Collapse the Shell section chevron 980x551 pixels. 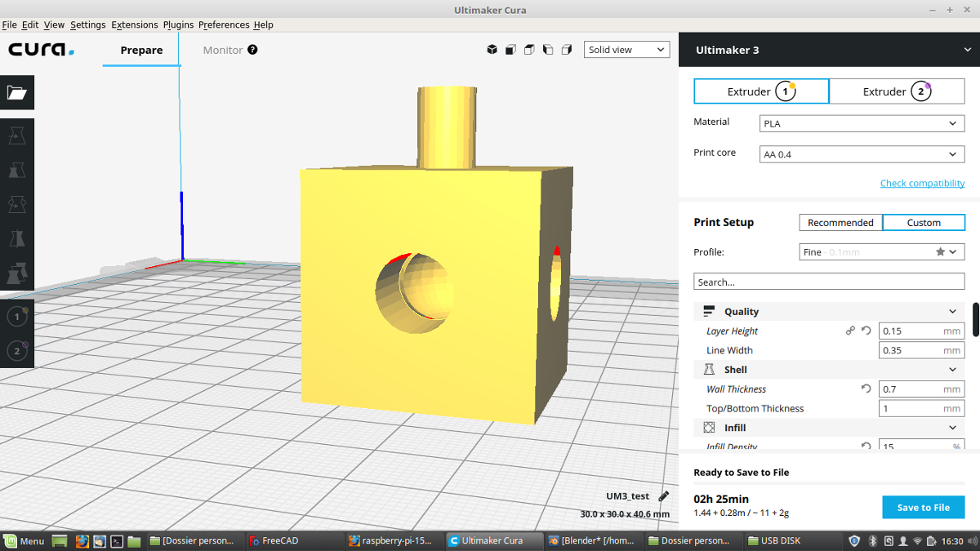click(952, 370)
